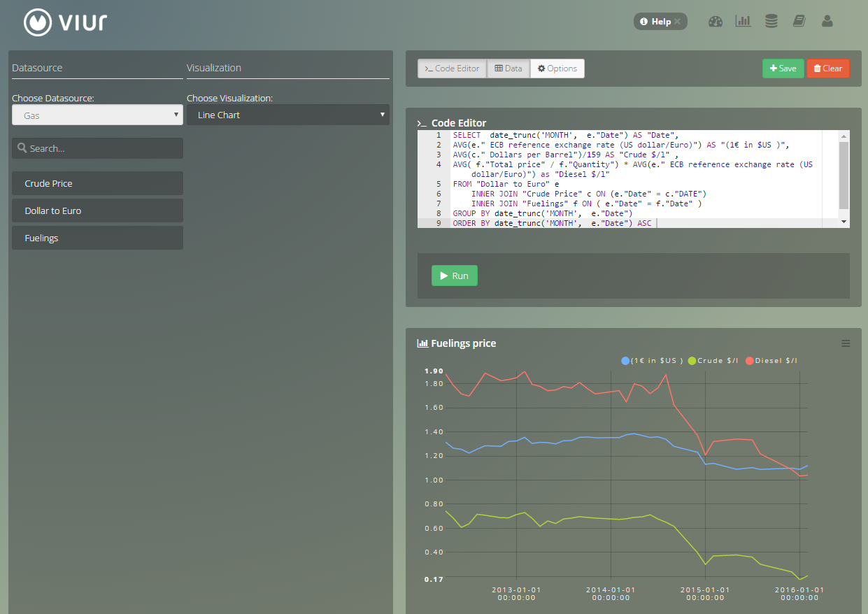The height and width of the screenshot is (614, 868).
Task: Open the user profile icon
Action: [827, 22]
